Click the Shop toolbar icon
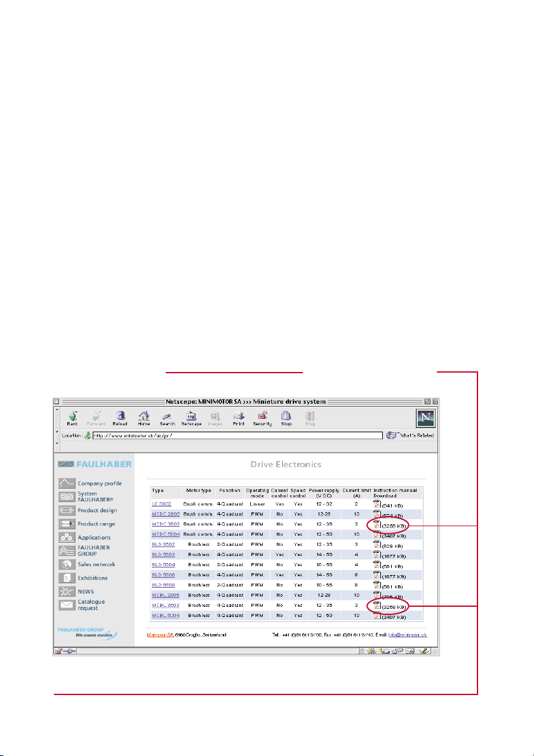The width and height of the screenshot is (534, 756). 286,417
